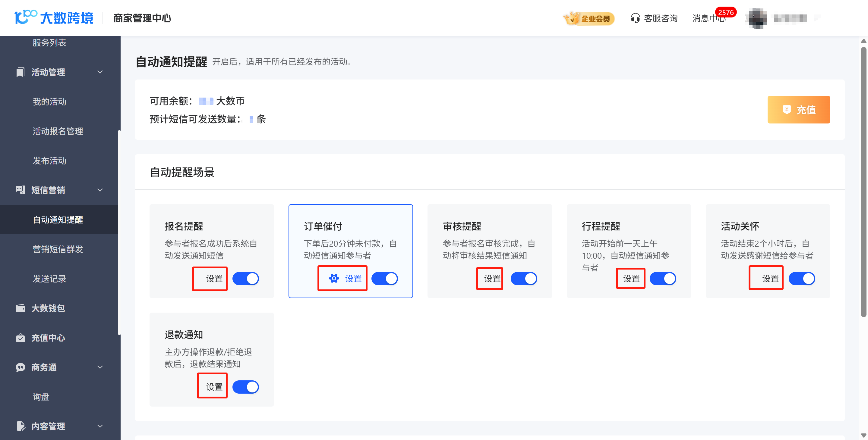The height and width of the screenshot is (440, 868).
Task: Expand the 商务通 chevron
Action: pyautogui.click(x=100, y=367)
